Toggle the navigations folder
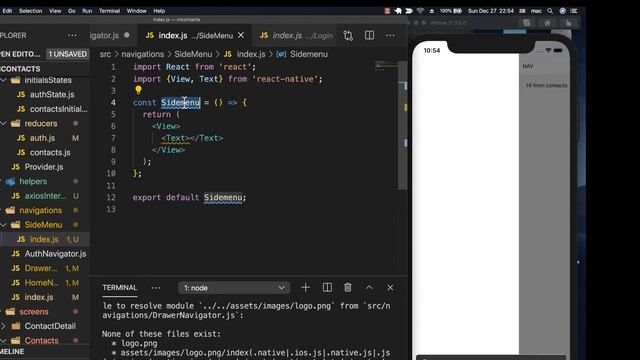 pyautogui.click(x=41, y=210)
